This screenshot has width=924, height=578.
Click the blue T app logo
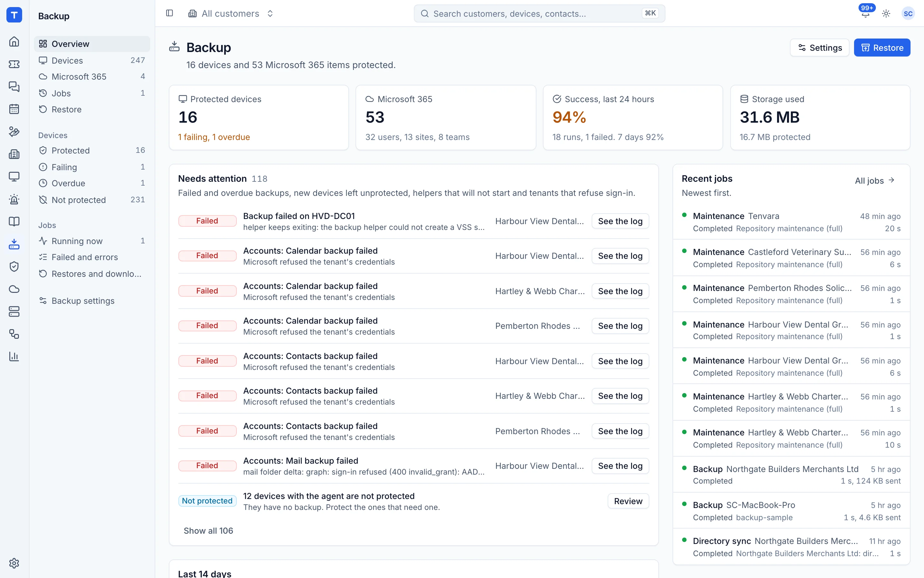pos(14,15)
